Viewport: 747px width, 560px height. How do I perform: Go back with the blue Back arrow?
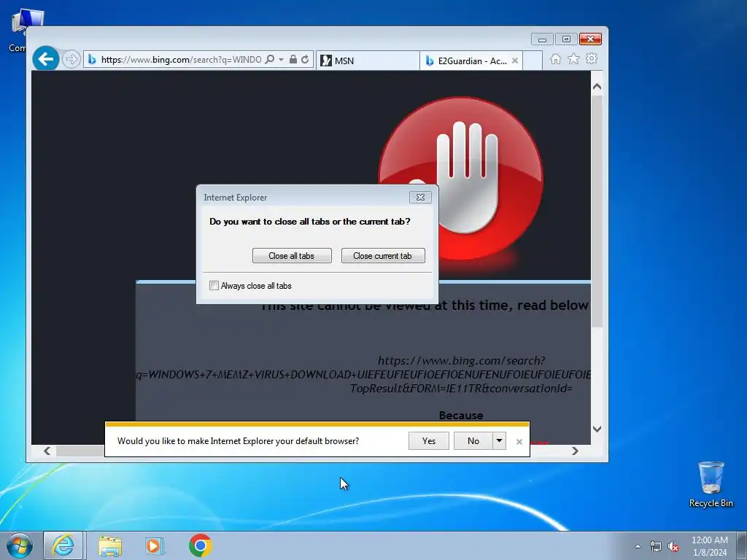pos(46,59)
